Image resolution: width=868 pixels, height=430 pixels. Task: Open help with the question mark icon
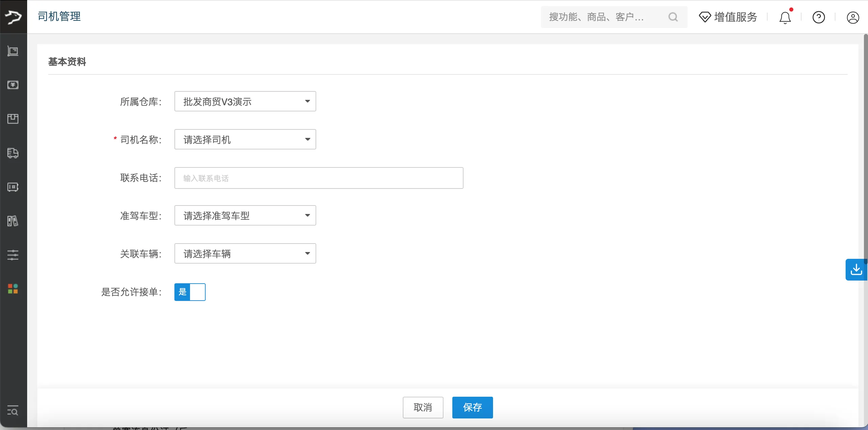[818, 17]
